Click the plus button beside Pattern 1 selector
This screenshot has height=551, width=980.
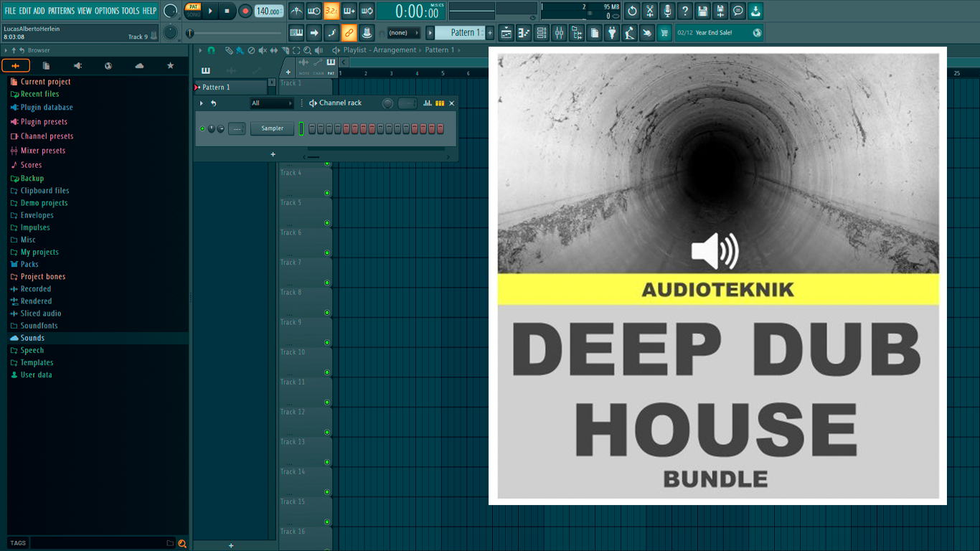pos(490,32)
